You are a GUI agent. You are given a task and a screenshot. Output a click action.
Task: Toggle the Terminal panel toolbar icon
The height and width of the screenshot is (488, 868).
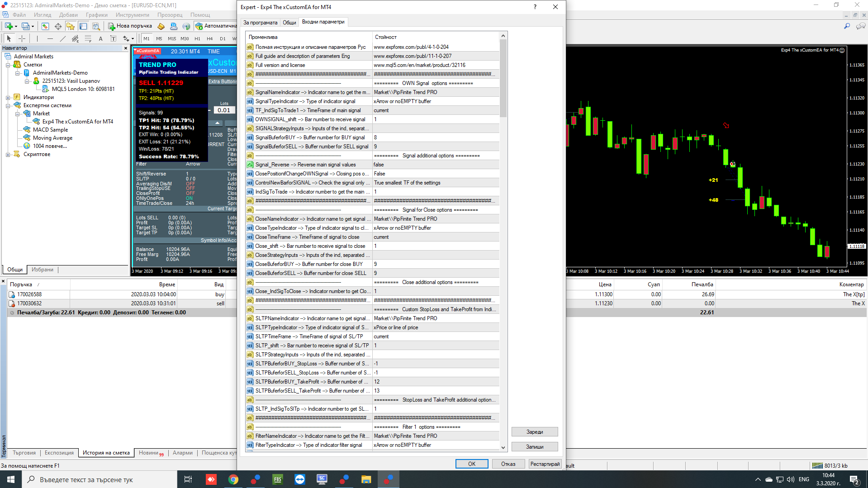pos(83,26)
